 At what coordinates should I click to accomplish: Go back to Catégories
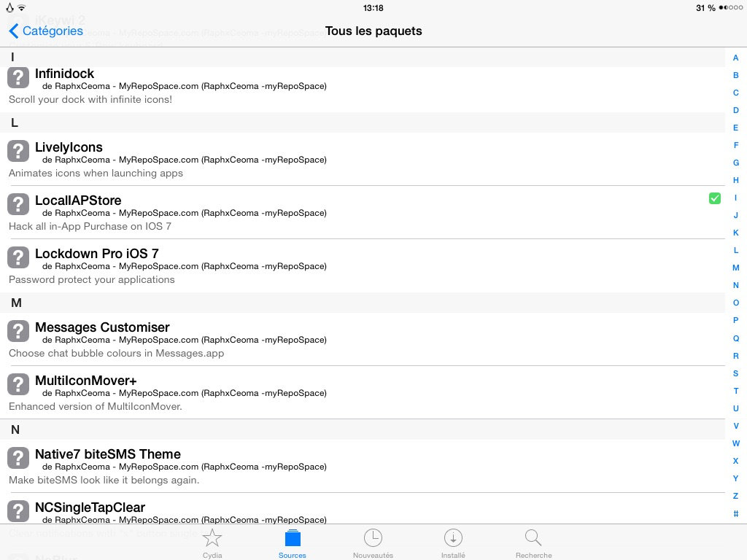pos(46,31)
